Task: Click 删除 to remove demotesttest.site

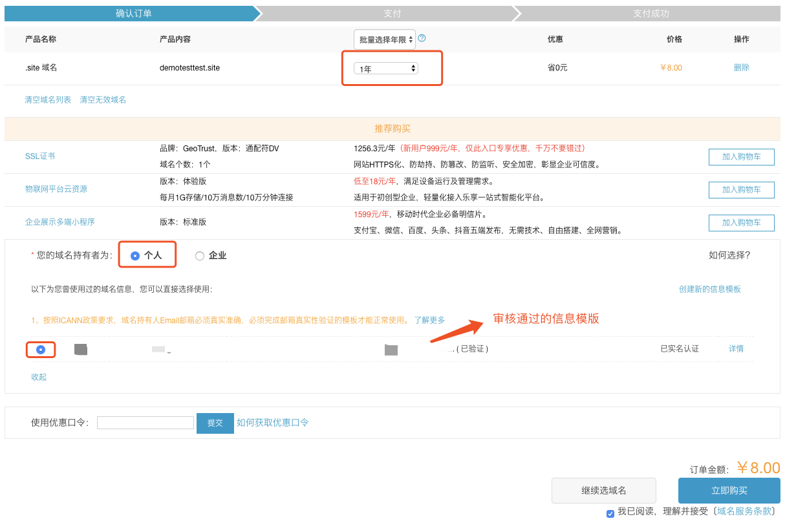Action: [x=742, y=67]
